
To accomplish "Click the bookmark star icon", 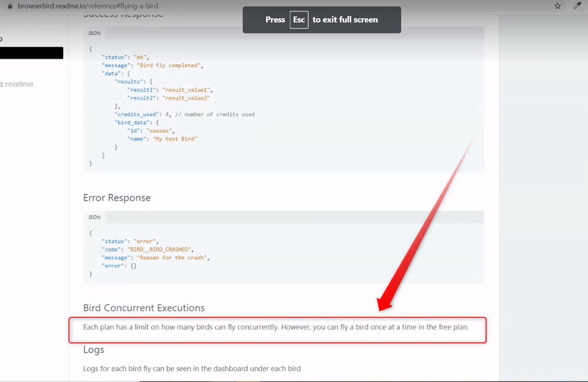I will click(557, 6).
